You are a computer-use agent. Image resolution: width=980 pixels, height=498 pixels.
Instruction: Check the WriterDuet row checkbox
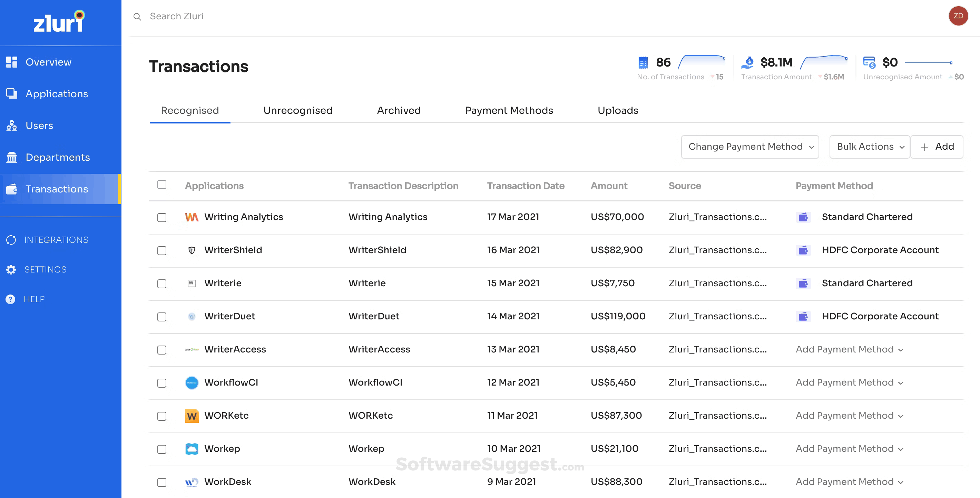click(x=162, y=317)
